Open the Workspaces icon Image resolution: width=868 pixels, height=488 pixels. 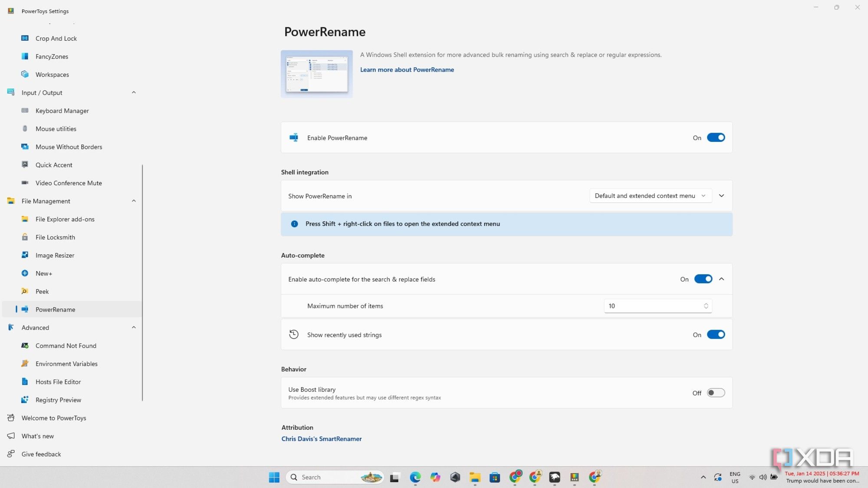(x=25, y=74)
